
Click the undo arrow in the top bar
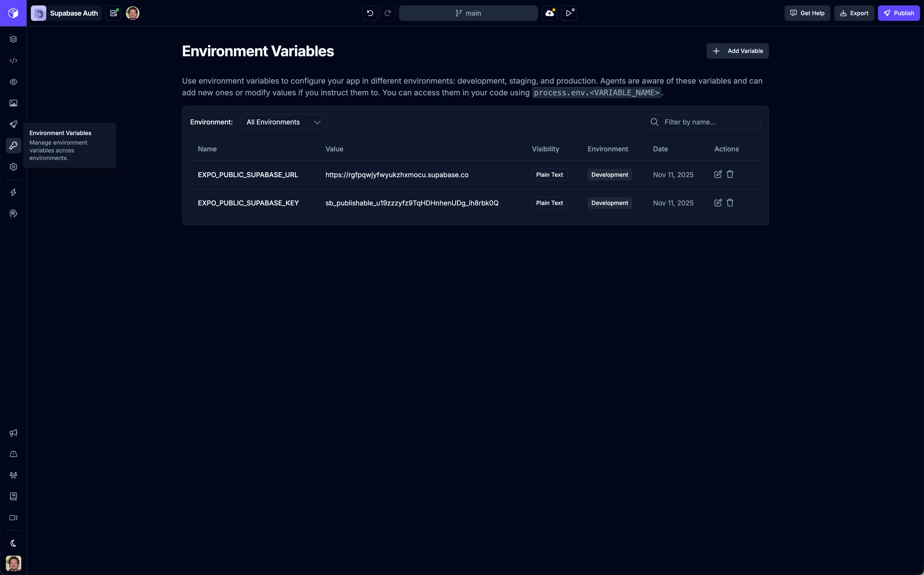[369, 13]
